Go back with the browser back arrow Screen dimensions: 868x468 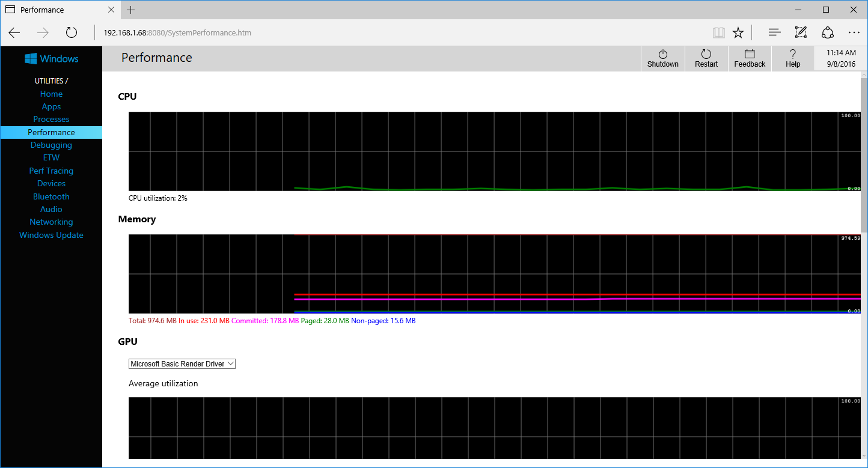(14, 32)
